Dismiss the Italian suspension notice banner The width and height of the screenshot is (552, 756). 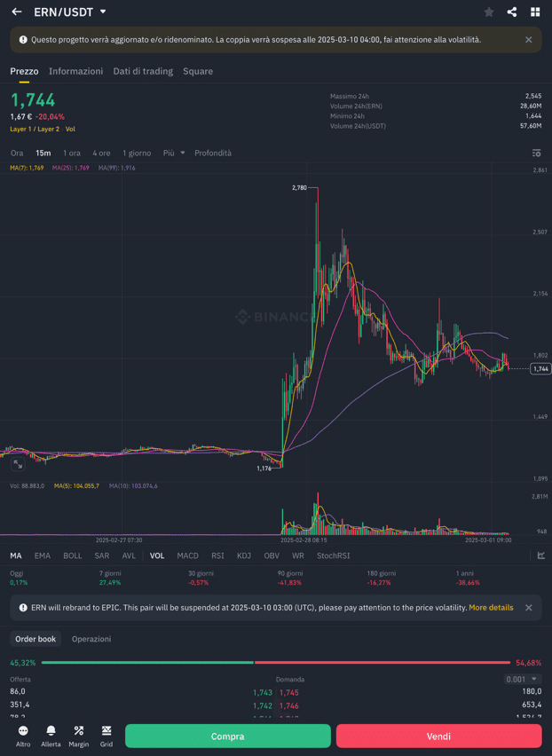point(528,40)
